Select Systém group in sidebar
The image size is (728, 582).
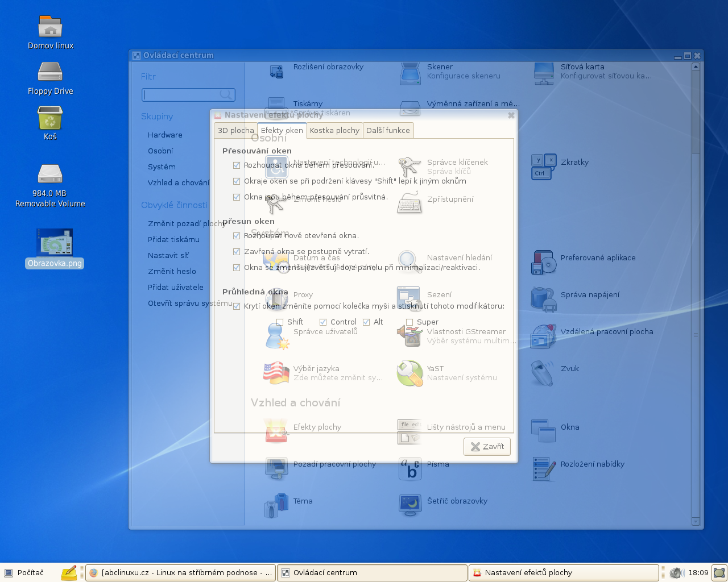coord(162,167)
